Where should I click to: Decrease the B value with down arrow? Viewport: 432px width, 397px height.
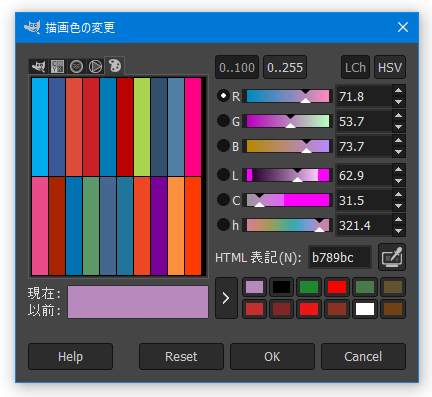tap(399, 152)
